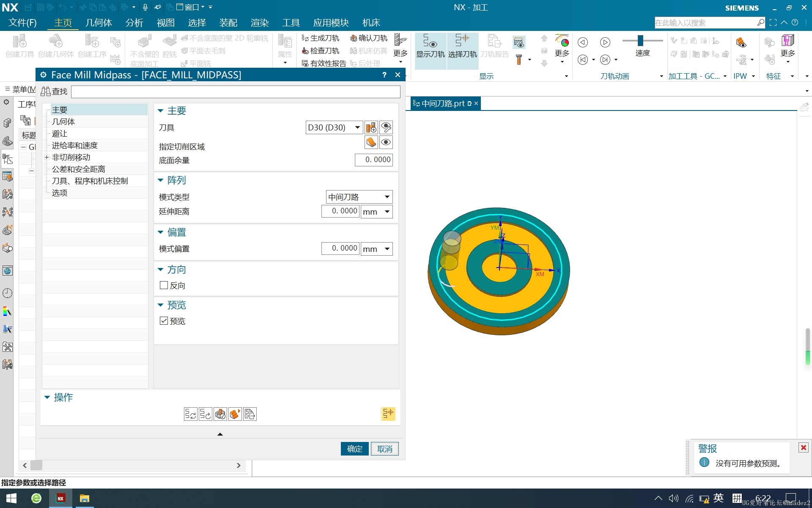The height and width of the screenshot is (508, 812).
Task: Expand the 非切削移动 tree node
Action: [47, 157]
